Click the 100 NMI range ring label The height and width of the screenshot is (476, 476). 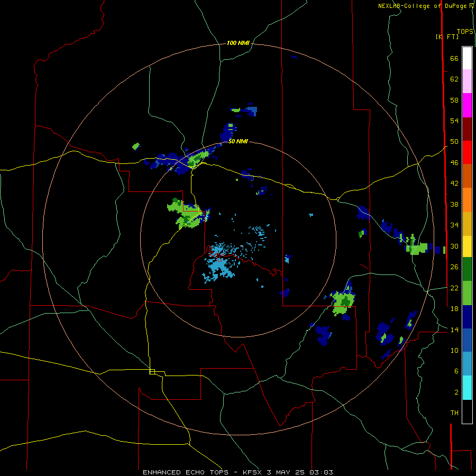238,43
